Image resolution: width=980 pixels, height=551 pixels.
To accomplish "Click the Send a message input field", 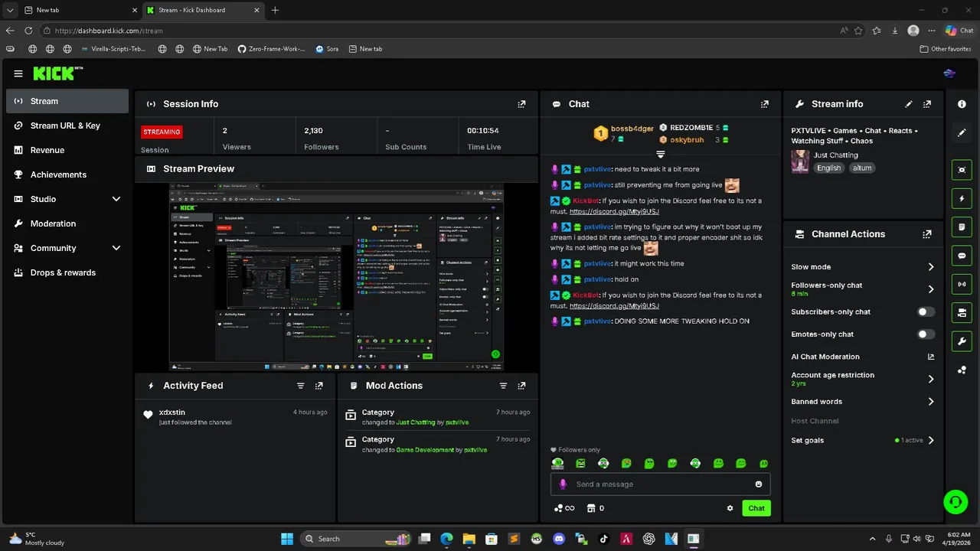I will click(x=660, y=484).
